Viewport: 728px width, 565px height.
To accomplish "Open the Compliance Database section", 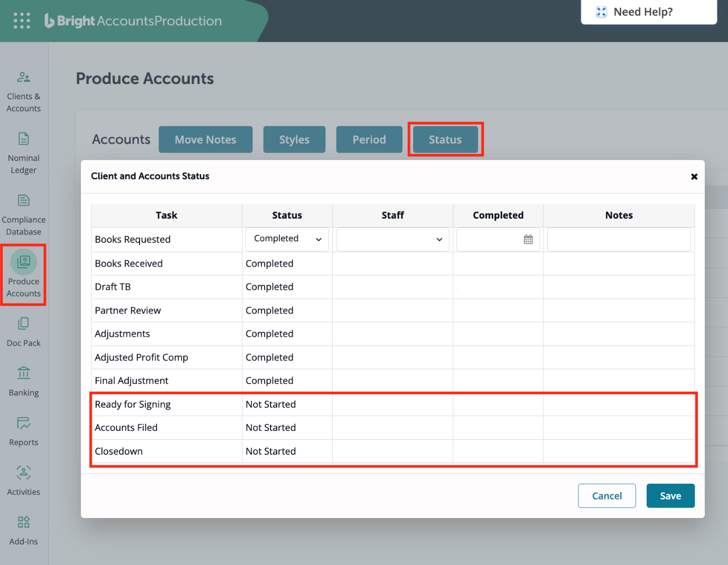I will 24,215.
